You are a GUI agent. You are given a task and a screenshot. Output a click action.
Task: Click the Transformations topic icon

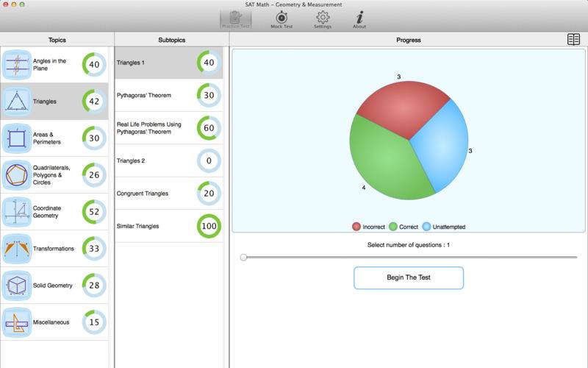coord(16,249)
